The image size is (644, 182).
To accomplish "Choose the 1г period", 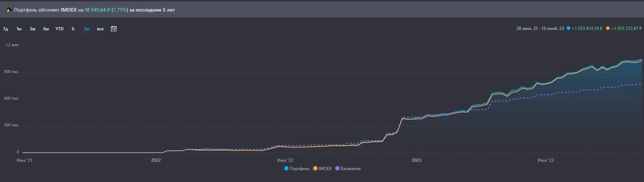I will pyautogui.click(x=73, y=29).
